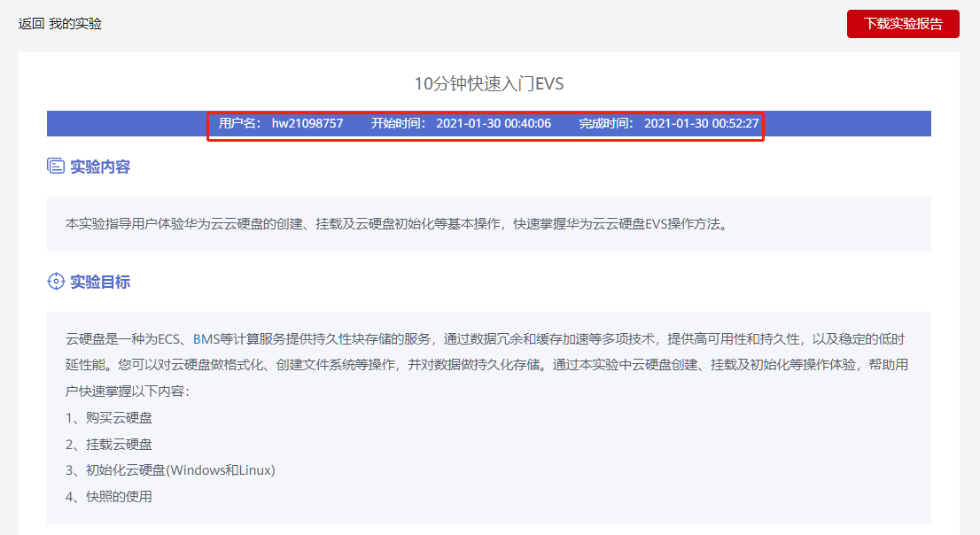980x535 pixels.
Task: Click the 完成时间 label
Action: point(606,124)
